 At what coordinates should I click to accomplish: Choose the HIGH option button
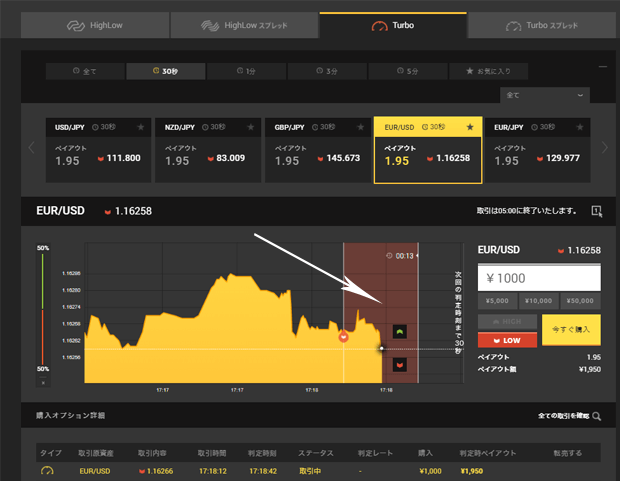coord(507,322)
